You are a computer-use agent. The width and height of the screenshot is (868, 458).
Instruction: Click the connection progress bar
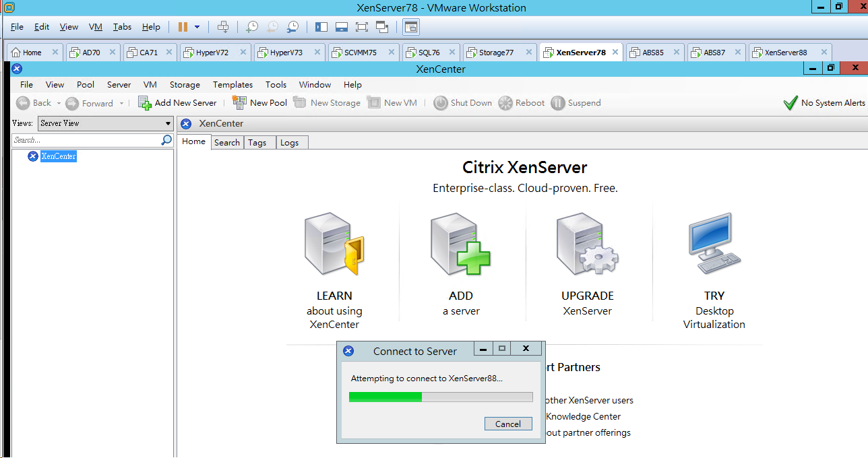[x=441, y=397]
